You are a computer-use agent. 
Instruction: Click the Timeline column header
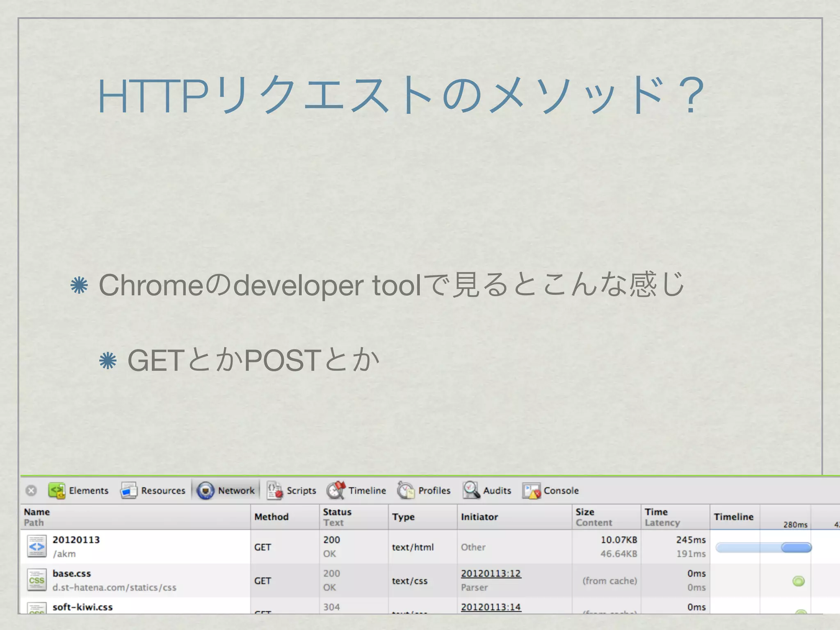coord(733,517)
